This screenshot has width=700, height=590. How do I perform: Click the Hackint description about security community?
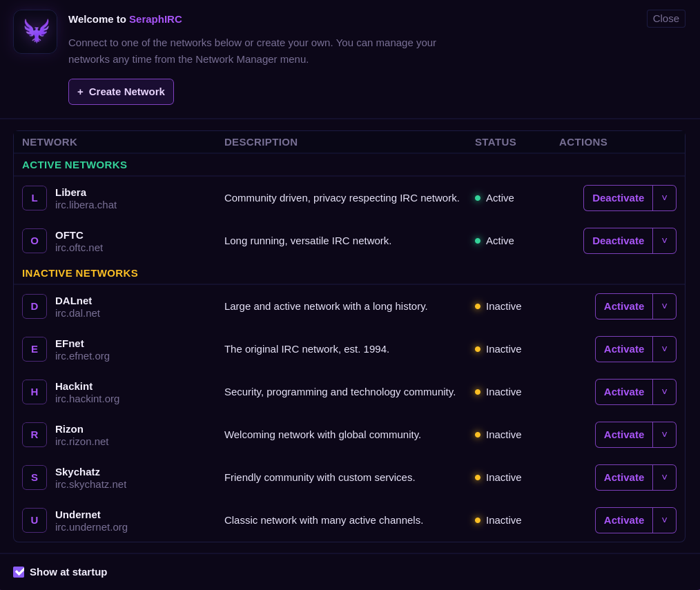(340, 392)
